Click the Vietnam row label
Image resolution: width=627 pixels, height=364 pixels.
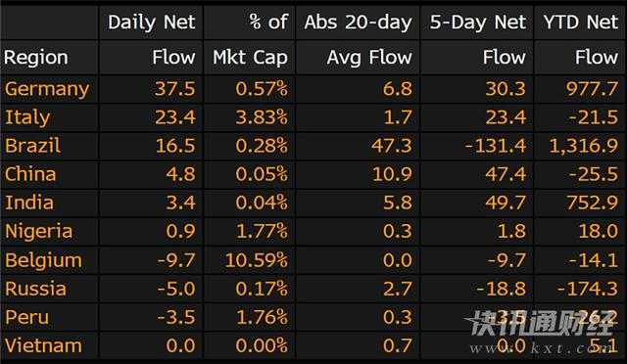43,345
